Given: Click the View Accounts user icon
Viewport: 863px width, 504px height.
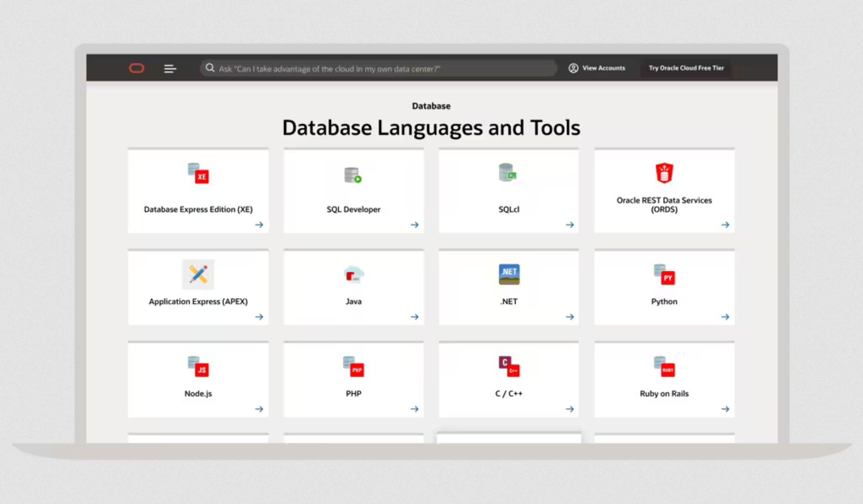Looking at the screenshot, I should click(x=573, y=68).
